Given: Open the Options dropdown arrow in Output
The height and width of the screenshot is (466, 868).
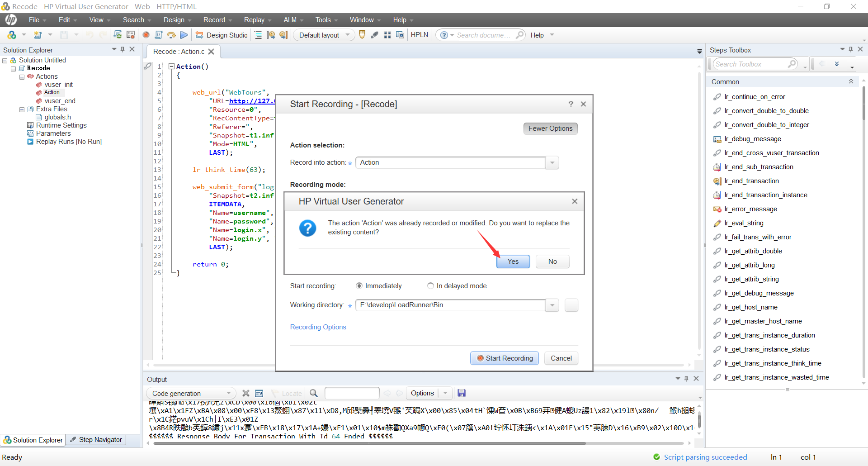Looking at the screenshot, I should tap(445, 393).
